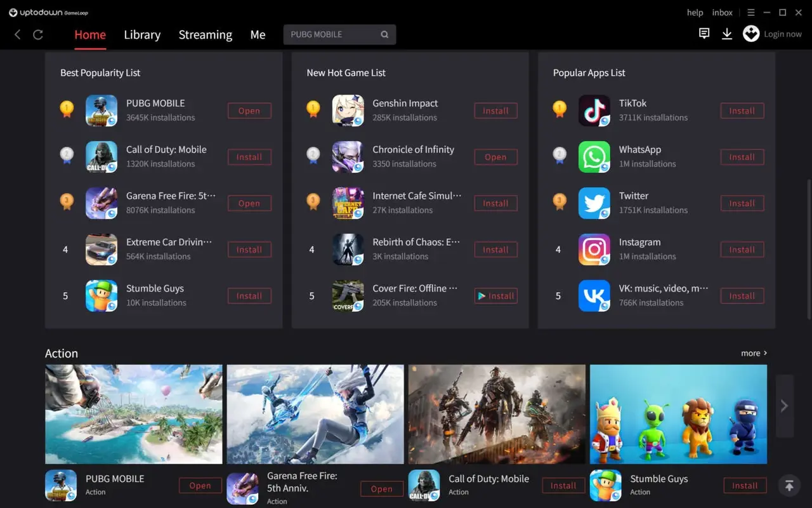The height and width of the screenshot is (508, 812).
Task: Switch to the Me tab
Action: click(x=258, y=35)
